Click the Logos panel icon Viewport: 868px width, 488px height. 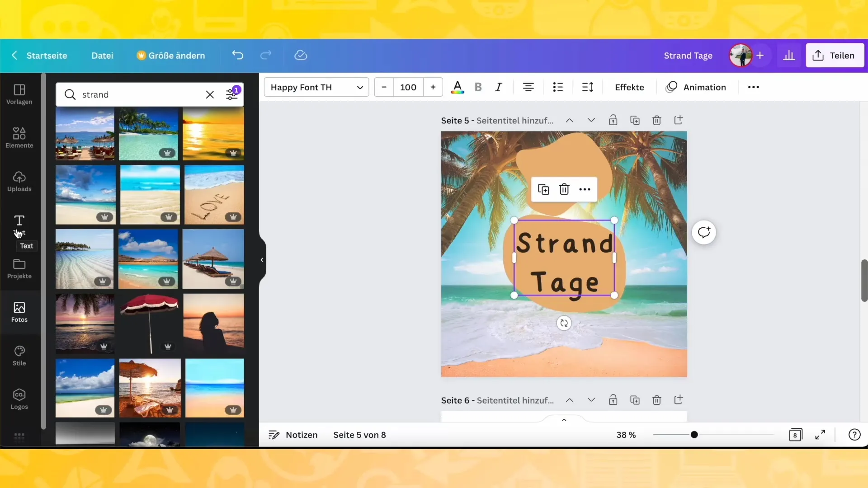pyautogui.click(x=19, y=398)
